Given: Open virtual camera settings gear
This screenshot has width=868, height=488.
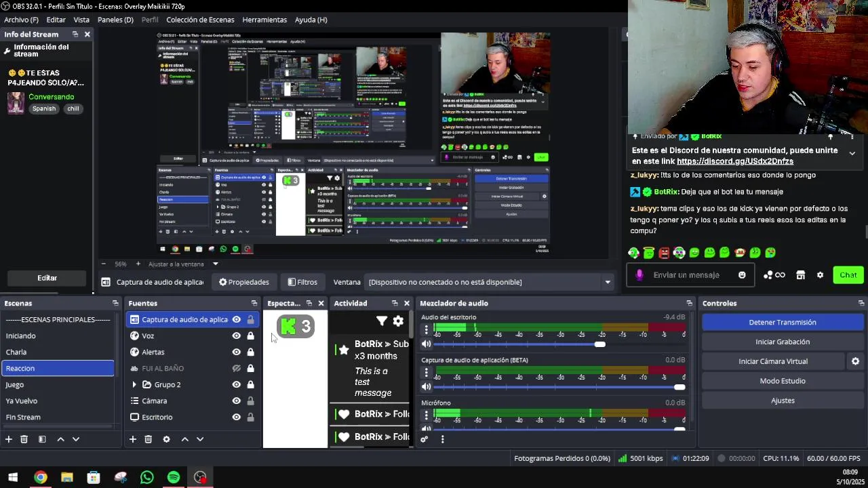Looking at the screenshot, I should (855, 361).
